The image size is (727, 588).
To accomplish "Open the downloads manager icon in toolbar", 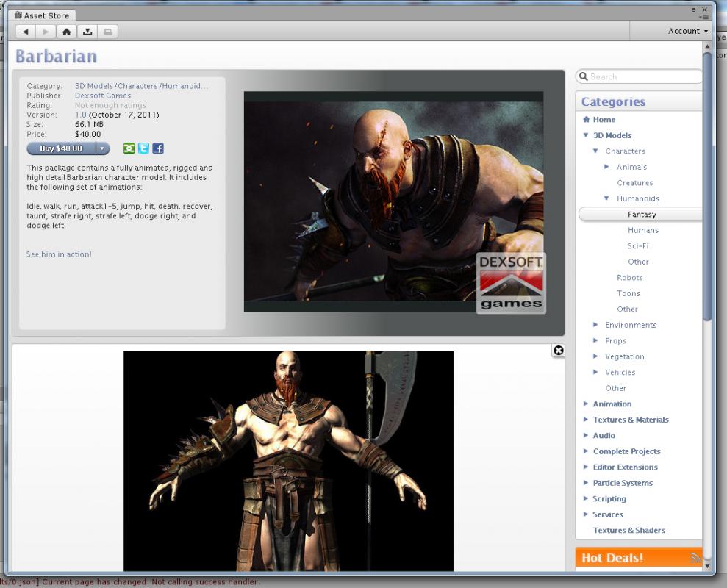I will tap(87, 32).
